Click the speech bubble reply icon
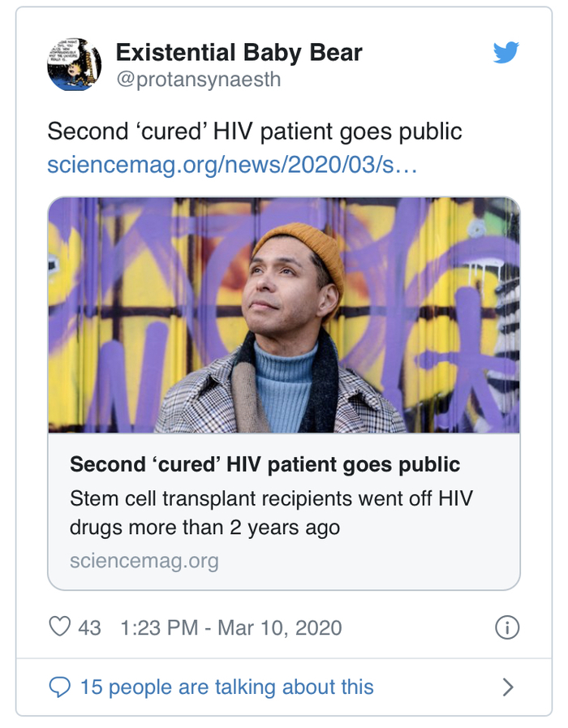This screenshot has height=728, width=568. point(60,687)
